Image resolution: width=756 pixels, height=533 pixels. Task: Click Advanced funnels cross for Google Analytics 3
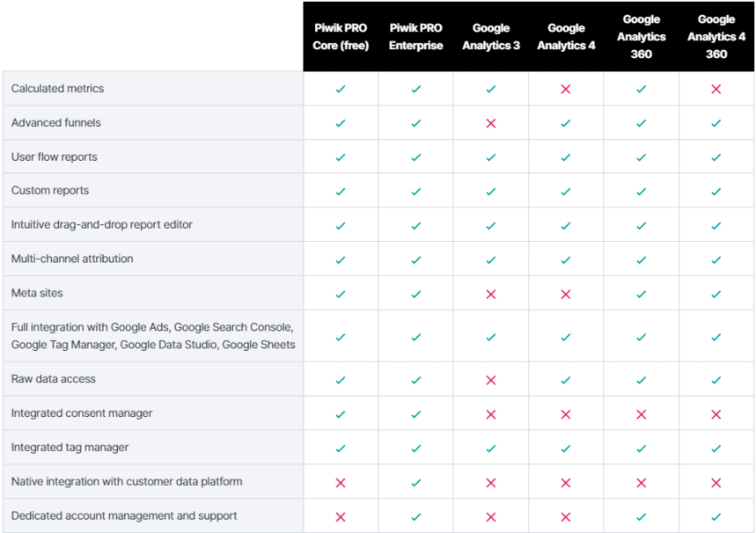click(491, 123)
